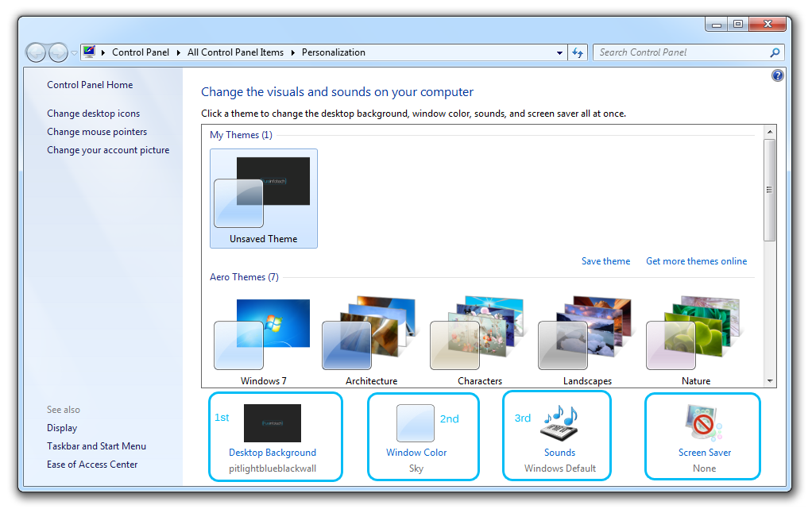Click the forward navigation arrow
Screen dimensions: 812x509
coord(59,52)
